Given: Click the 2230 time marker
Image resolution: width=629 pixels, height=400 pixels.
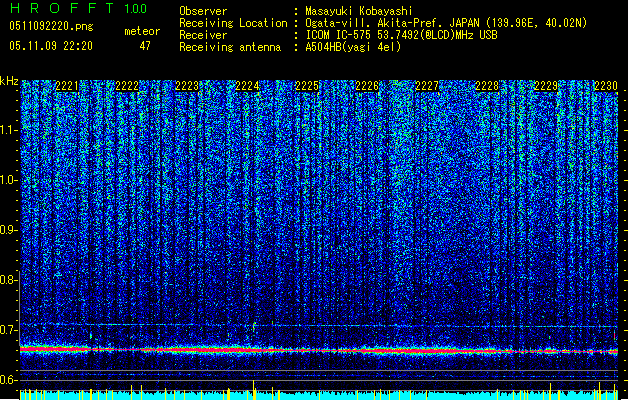Looking at the screenshot, I should (x=606, y=86).
